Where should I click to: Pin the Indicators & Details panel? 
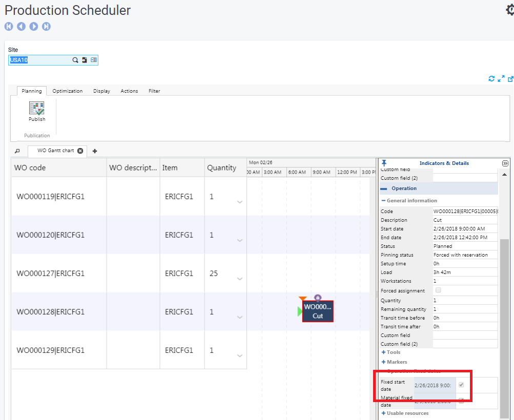click(384, 163)
